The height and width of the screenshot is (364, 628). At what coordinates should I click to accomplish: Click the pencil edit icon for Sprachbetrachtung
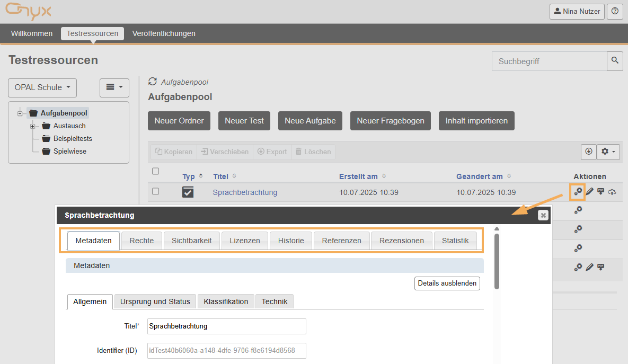point(589,191)
